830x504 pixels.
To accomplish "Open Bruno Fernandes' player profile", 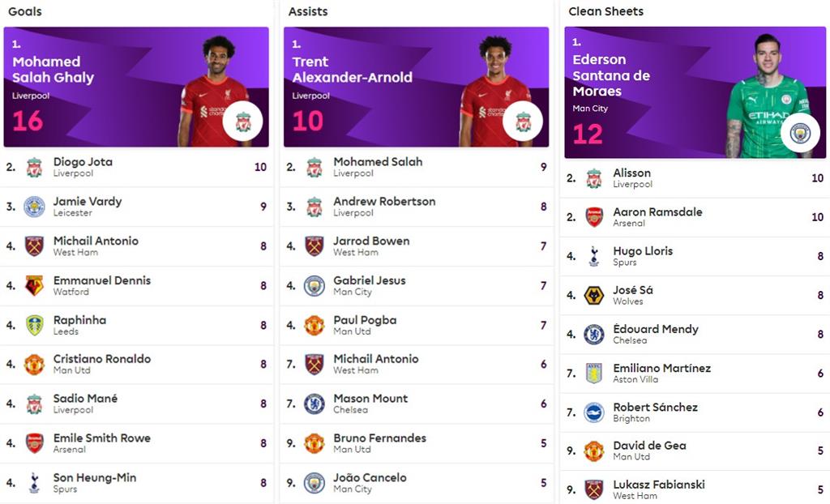I will pos(379,438).
